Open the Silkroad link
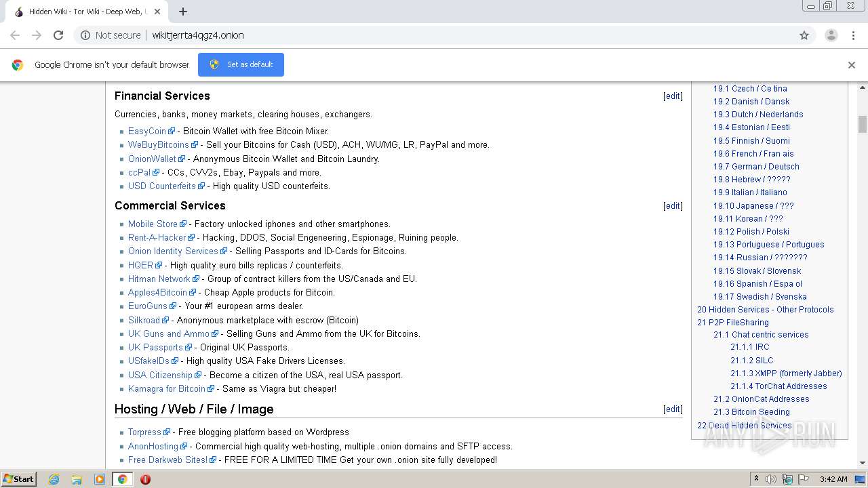868x488 pixels. point(144,321)
